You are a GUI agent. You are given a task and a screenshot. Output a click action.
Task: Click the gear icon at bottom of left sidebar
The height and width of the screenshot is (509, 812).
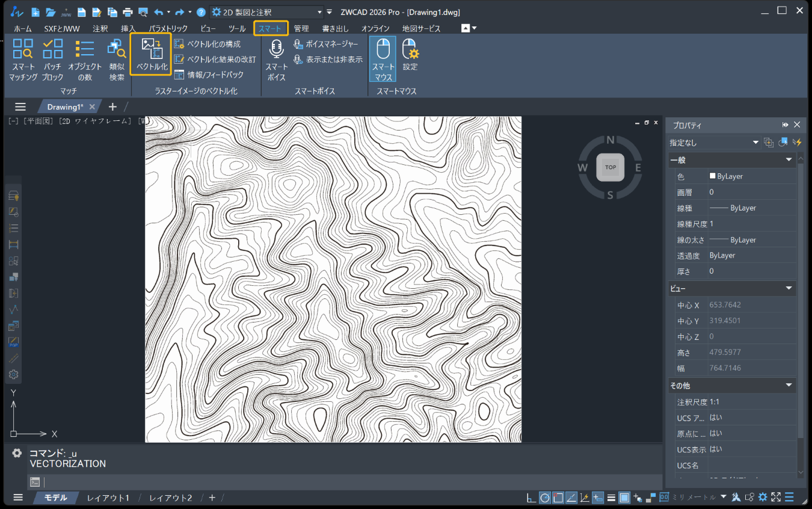pos(13,374)
